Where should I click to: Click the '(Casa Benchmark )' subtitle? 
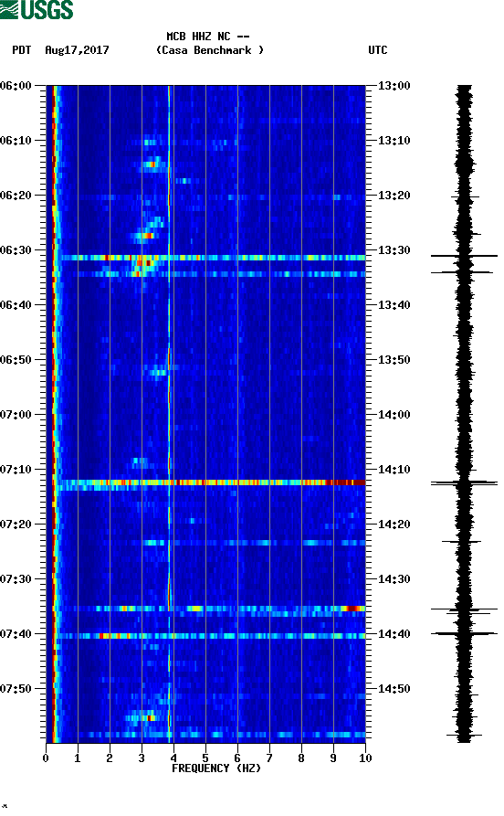[x=210, y=50]
